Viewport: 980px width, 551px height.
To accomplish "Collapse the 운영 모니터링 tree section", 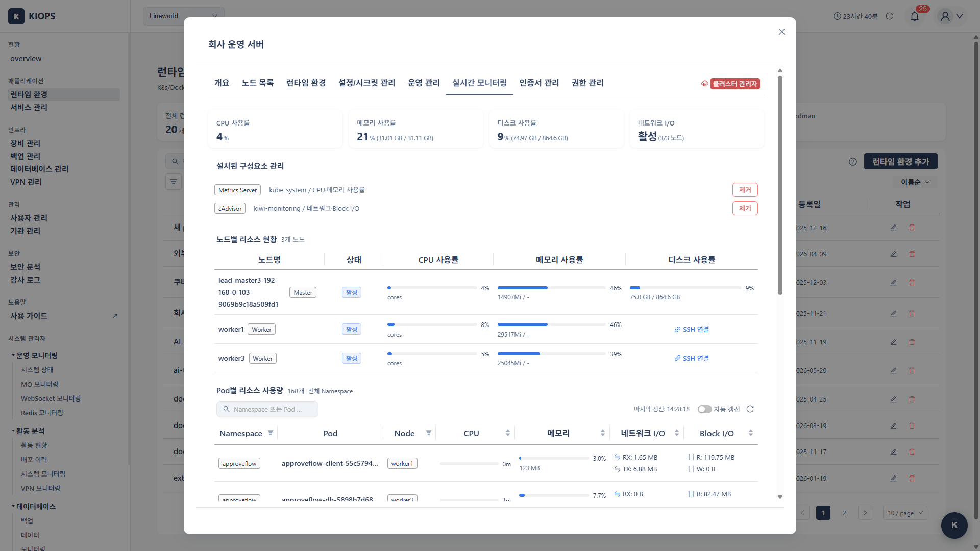I will pos(13,355).
